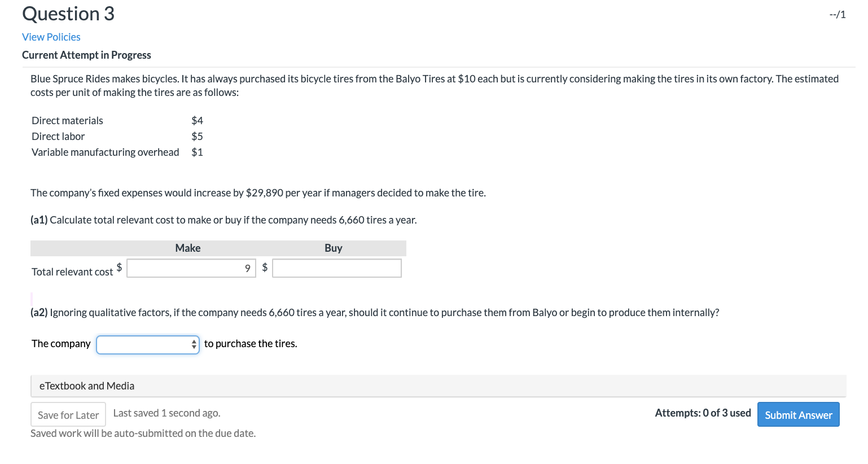
Task: Click the dropdown stepper arrows
Action: point(194,344)
